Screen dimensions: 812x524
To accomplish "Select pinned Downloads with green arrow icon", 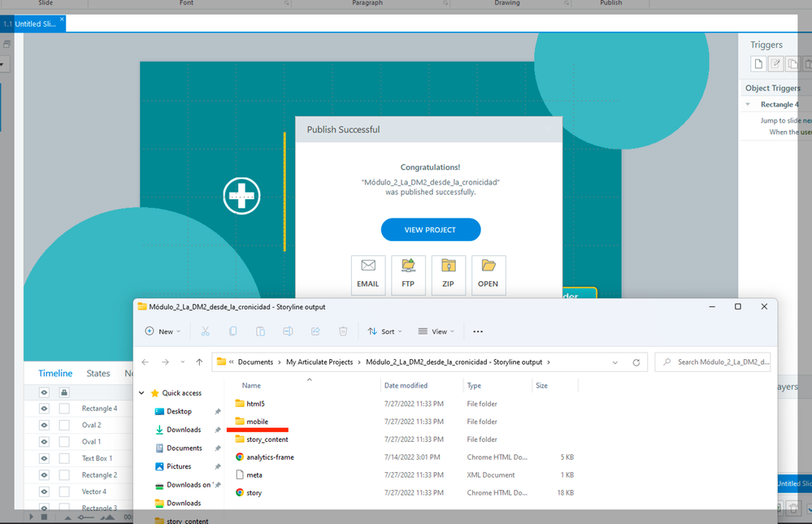I will 184,430.
